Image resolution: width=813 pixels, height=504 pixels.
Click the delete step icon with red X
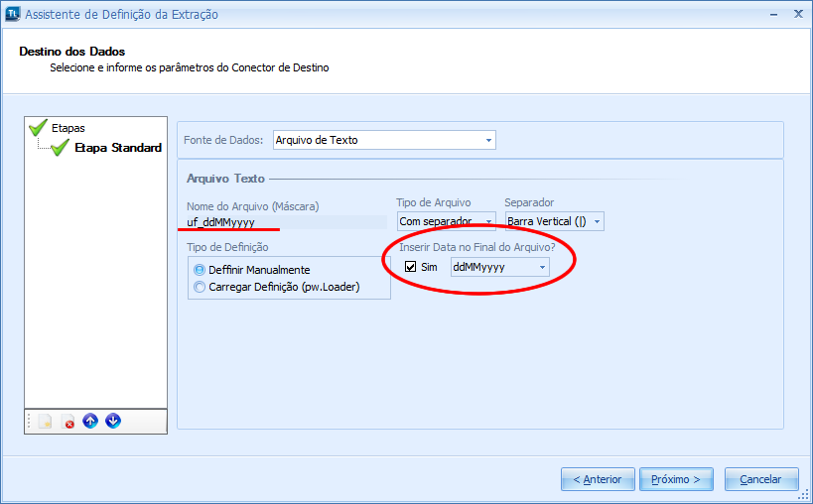(x=68, y=421)
